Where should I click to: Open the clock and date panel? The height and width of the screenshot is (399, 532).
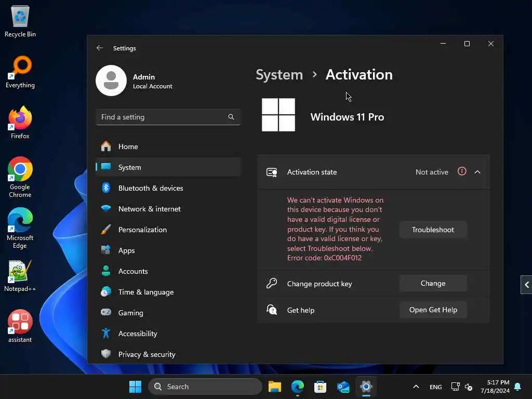495,387
